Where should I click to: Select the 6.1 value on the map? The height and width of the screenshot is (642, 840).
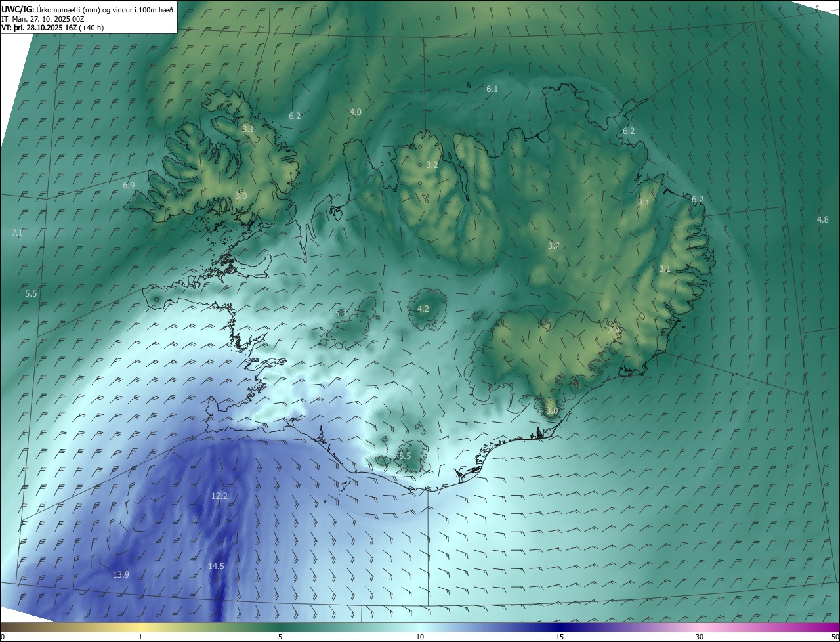pos(492,89)
